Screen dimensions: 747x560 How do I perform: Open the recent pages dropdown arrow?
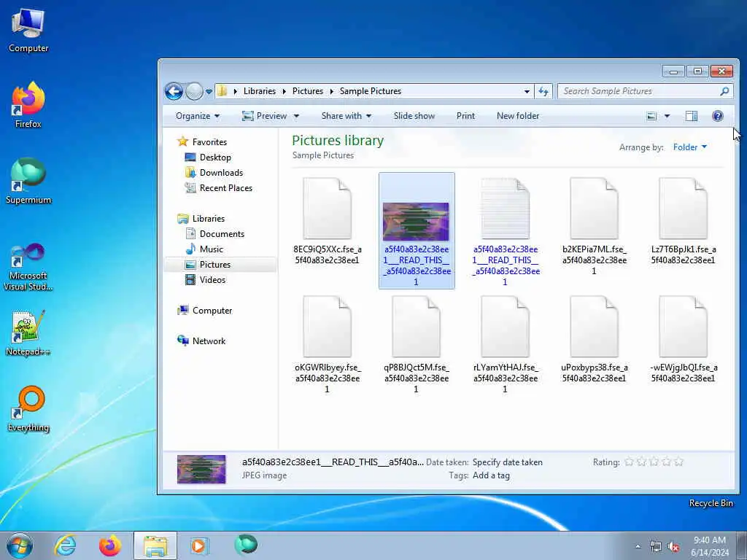[209, 91]
